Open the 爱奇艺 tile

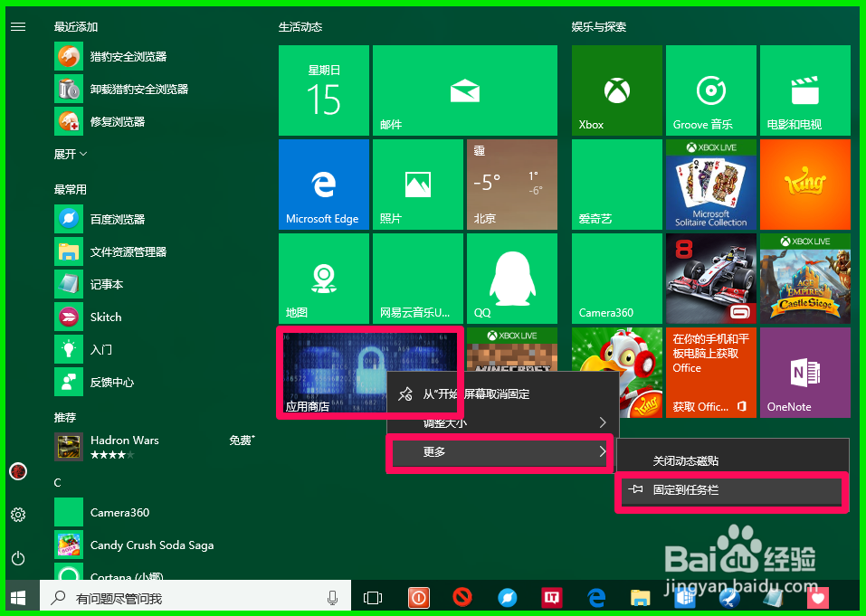(x=617, y=185)
